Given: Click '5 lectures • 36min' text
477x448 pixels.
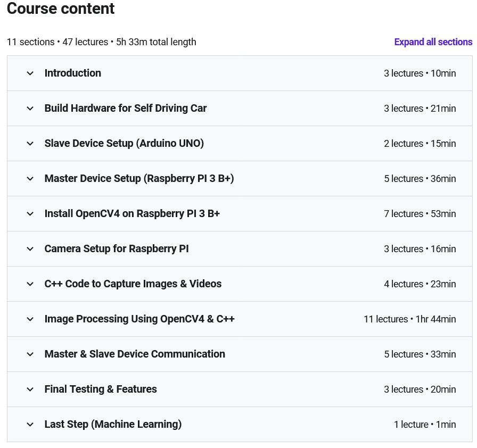Looking at the screenshot, I should tap(420, 179).
